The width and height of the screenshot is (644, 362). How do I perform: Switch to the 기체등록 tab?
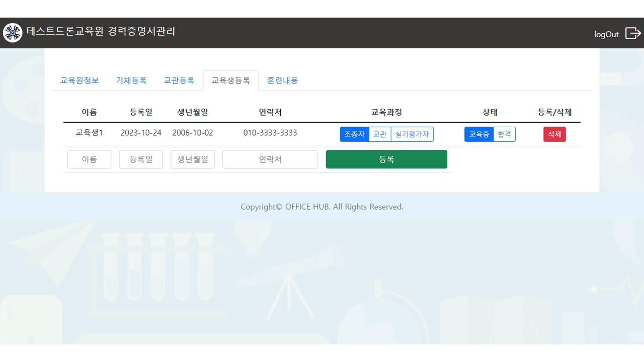pos(131,80)
